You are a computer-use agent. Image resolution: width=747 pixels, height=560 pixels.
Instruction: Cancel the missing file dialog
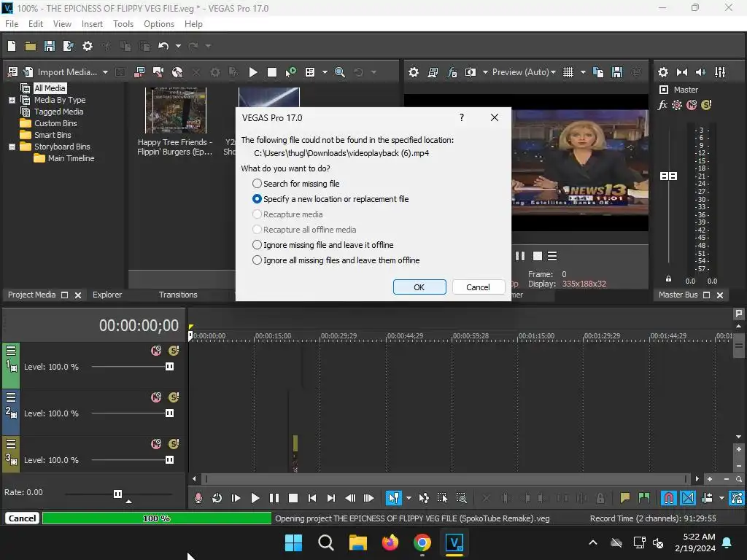click(x=478, y=287)
